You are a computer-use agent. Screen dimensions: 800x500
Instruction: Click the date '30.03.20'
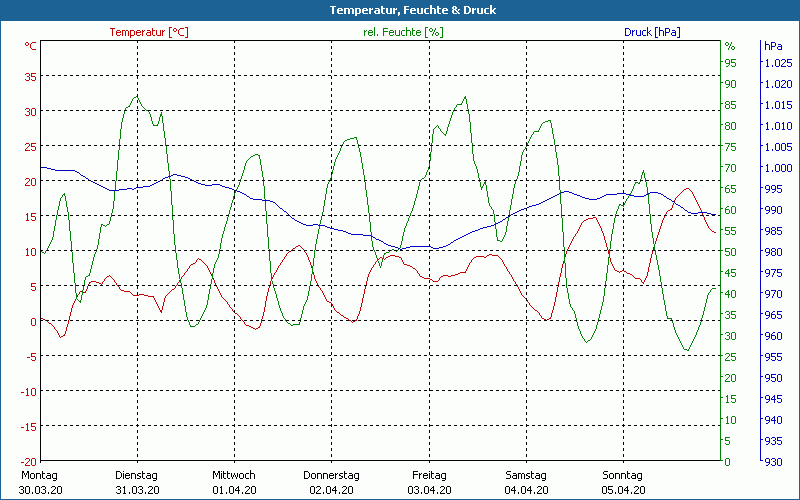point(40,490)
